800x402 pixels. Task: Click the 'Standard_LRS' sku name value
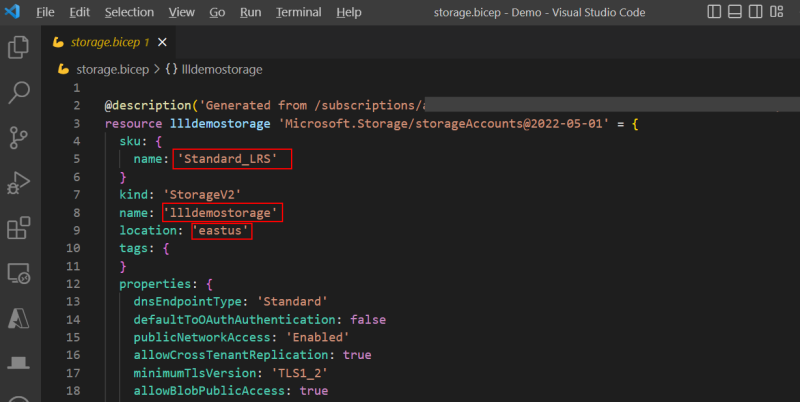pyautogui.click(x=232, y=159)
